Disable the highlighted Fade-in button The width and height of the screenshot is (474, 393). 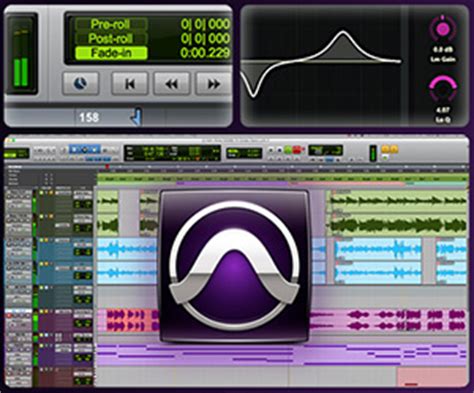(111, 53)
